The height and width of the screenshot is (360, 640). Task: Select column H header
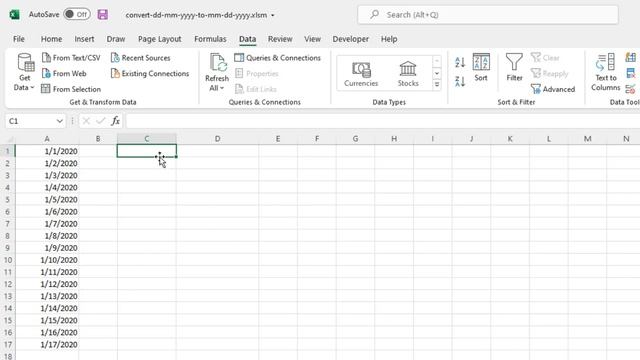click(x=394, y=139)
